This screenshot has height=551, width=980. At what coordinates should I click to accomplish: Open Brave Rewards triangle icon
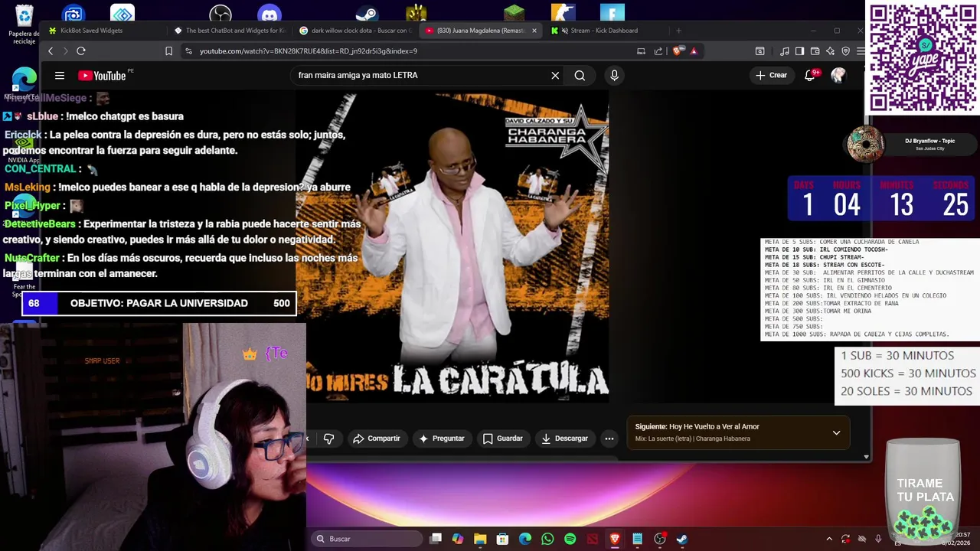click(694, 51)
